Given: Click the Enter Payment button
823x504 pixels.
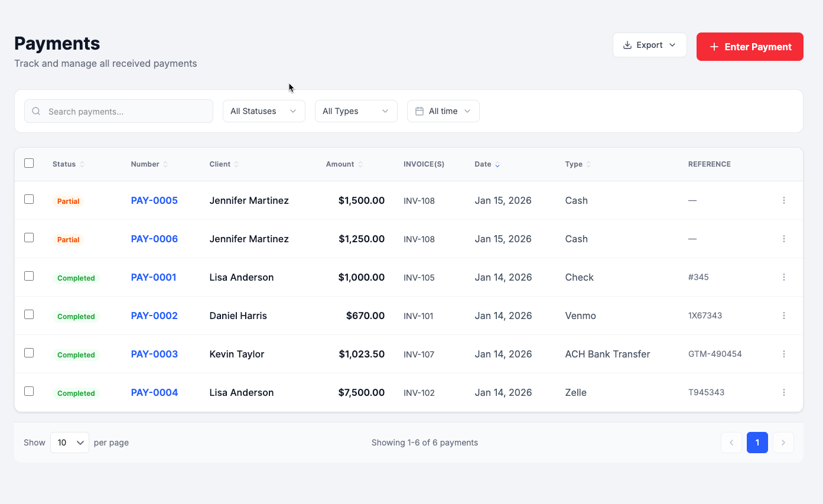Looking at the screenshot, I should pyautogui.click(x=750, y=47).
